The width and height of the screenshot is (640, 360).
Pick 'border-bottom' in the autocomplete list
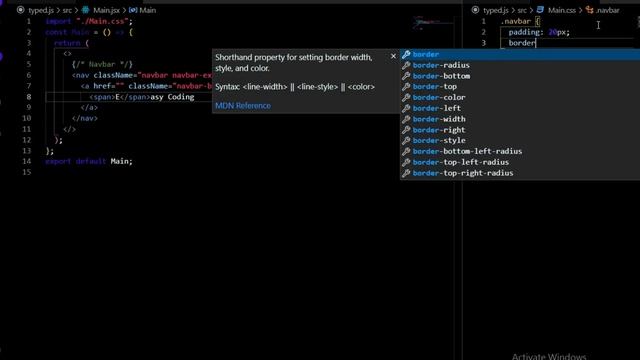520,76
